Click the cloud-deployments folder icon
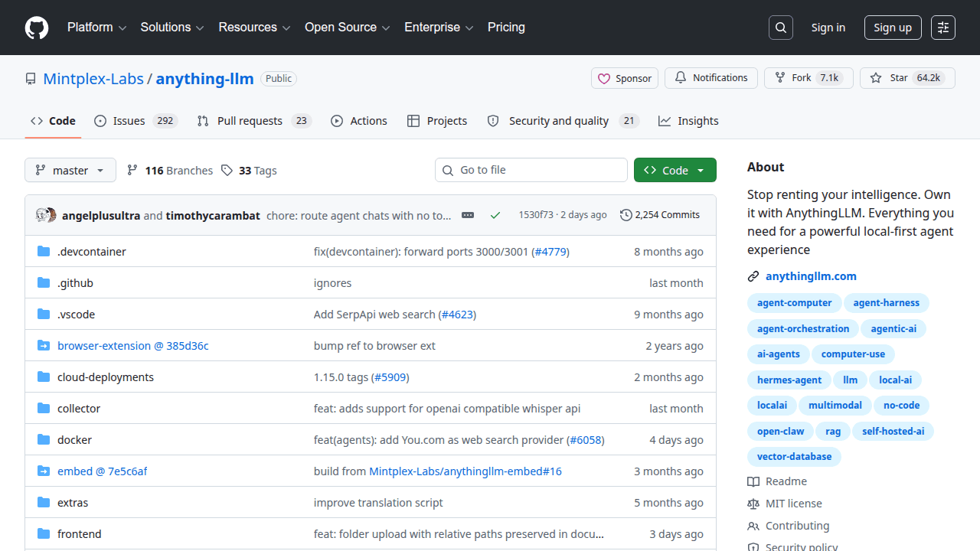The width and height of the screenshot is (980, 551). [44, 377]
